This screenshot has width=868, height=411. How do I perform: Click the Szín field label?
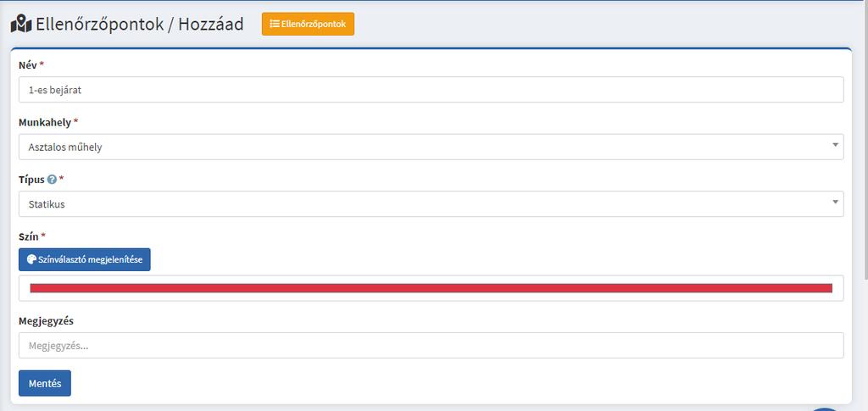pos(28,236)
